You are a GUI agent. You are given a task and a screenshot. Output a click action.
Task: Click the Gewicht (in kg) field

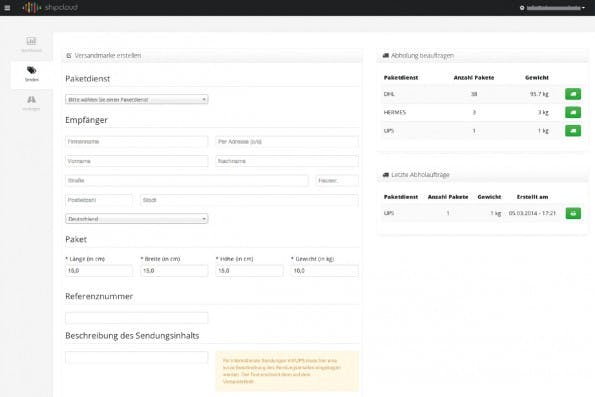(x=324, y=271)
